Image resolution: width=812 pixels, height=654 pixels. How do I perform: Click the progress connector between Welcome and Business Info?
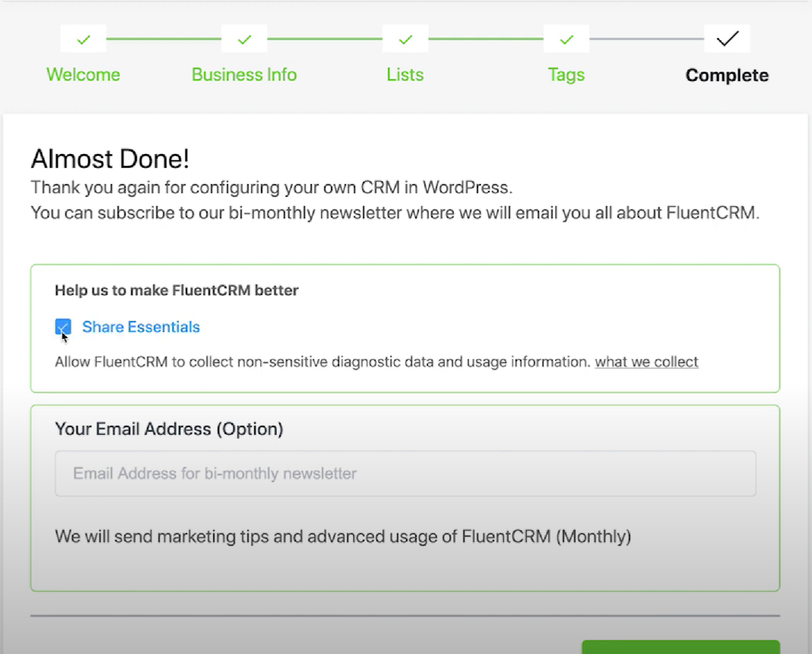(x=164, y=39)
